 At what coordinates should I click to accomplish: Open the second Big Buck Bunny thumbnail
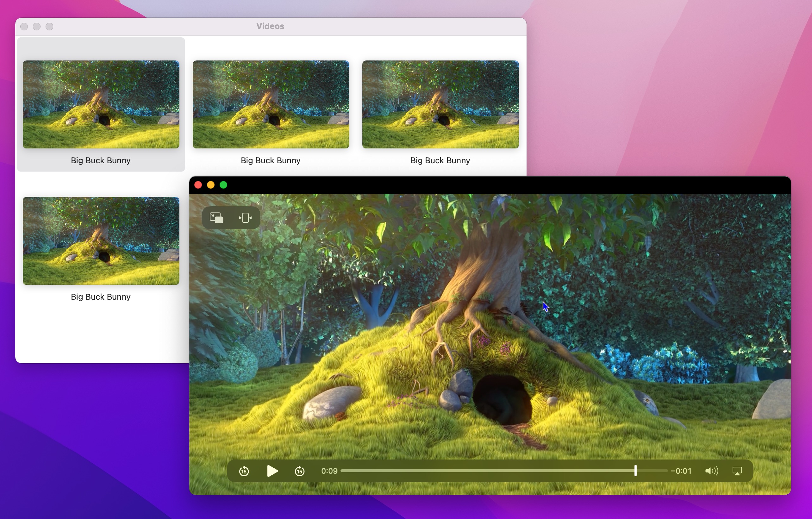click(x=271, y=104)
